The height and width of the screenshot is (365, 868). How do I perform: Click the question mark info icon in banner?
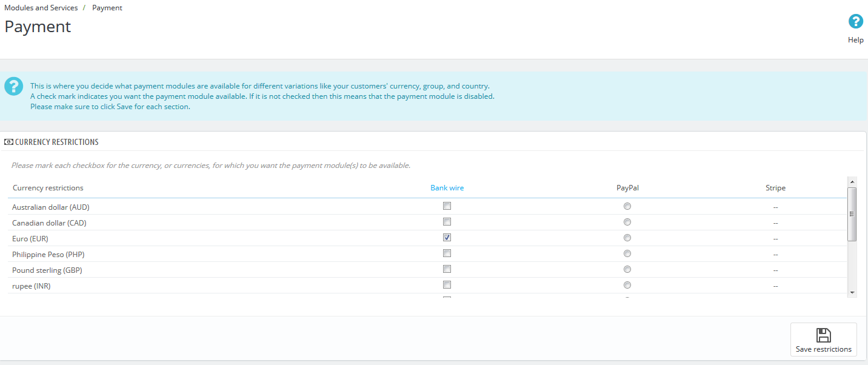click(13, 87)
